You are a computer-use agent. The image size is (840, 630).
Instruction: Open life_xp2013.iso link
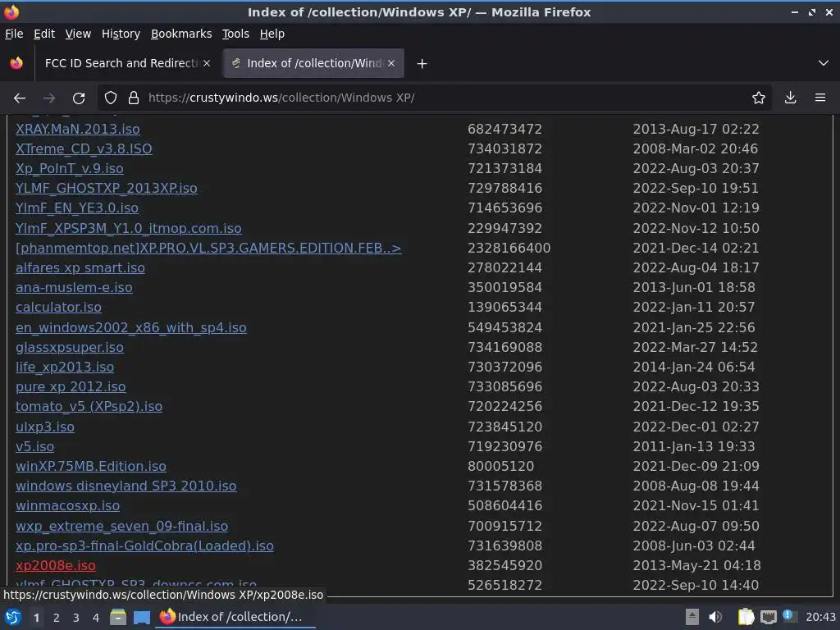[x=65, y=367]
